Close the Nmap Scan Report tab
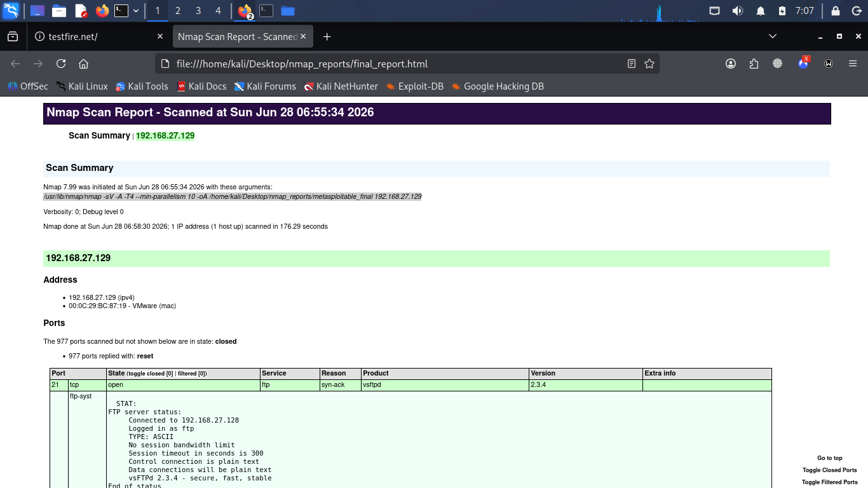This screenshot has height=488, width=868. coord(303,37)
